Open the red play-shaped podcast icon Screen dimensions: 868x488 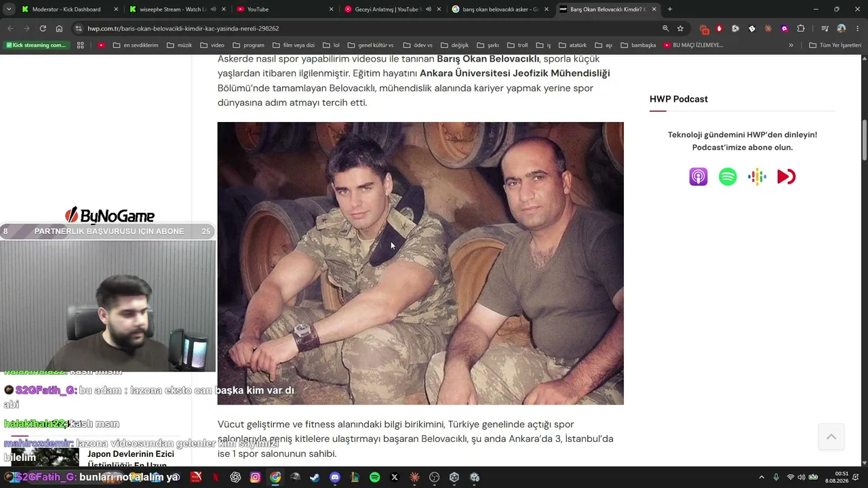click(x=786, y=177)
